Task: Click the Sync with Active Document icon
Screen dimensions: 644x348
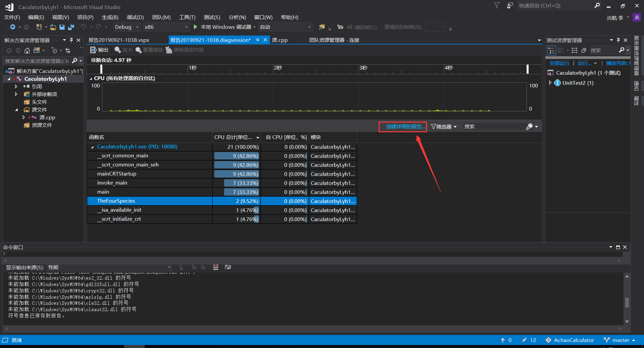Action: tap(68, 51)
